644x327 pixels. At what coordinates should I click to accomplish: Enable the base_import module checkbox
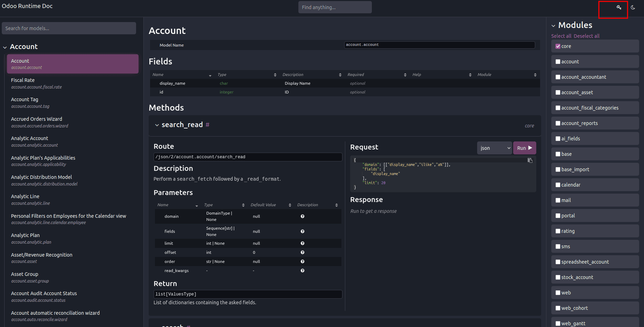[558, 169]
